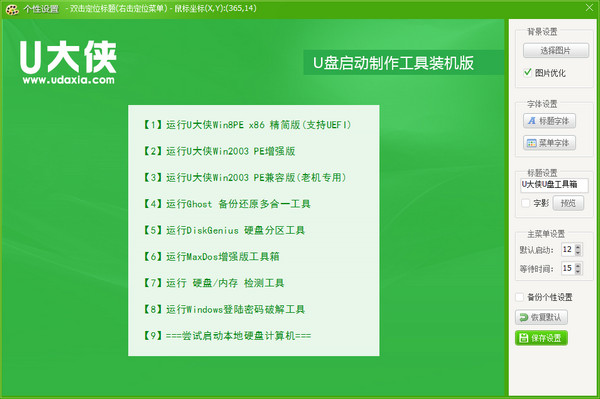Select menu entry 【9】 尝试启动本地硬盘计算机
The image size is (600, 399).
(226, 336)
